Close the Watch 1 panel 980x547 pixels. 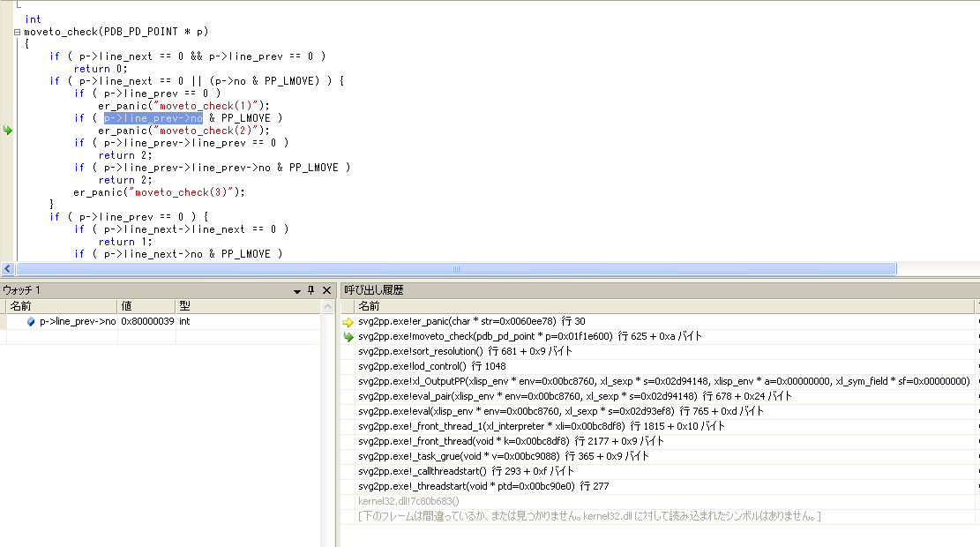pos(326,290)
